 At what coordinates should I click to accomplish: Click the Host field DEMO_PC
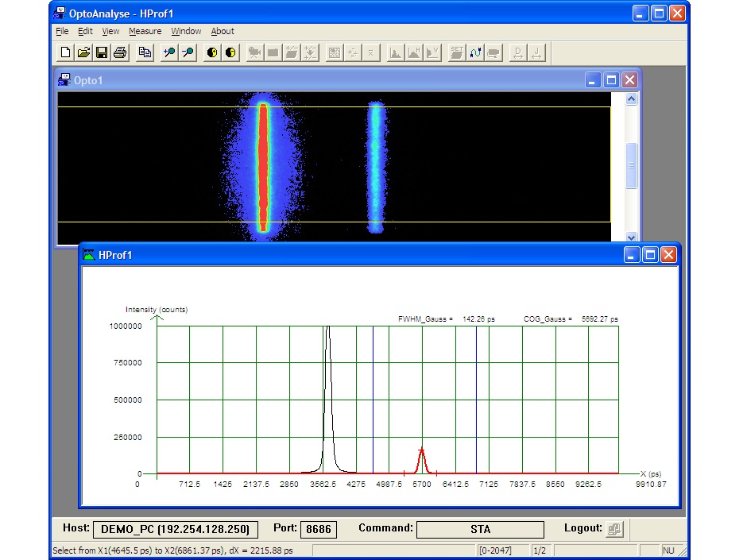click(x=176, y=529)
